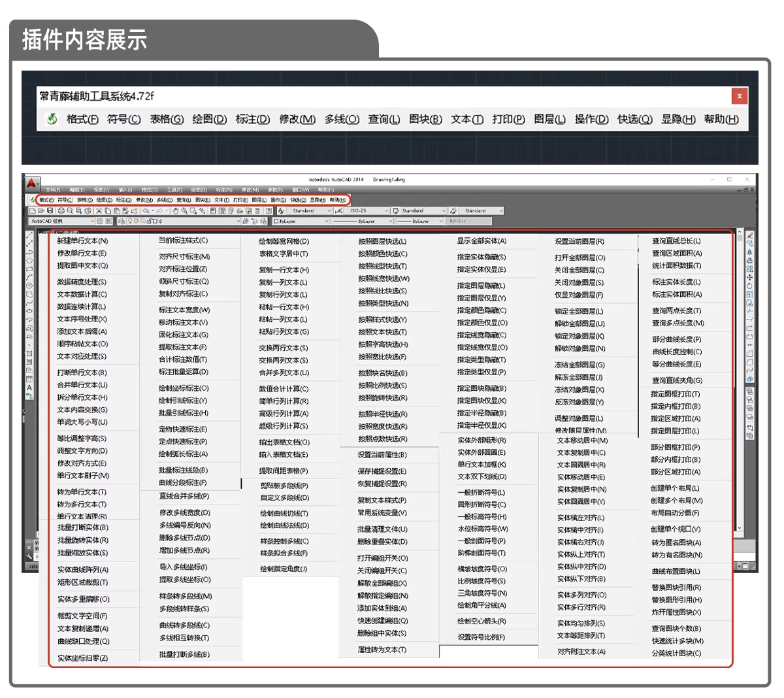Open the AutoCAD 经典 workspace dropdown
The image size is (784, 698).
click(x=62, y=221)
